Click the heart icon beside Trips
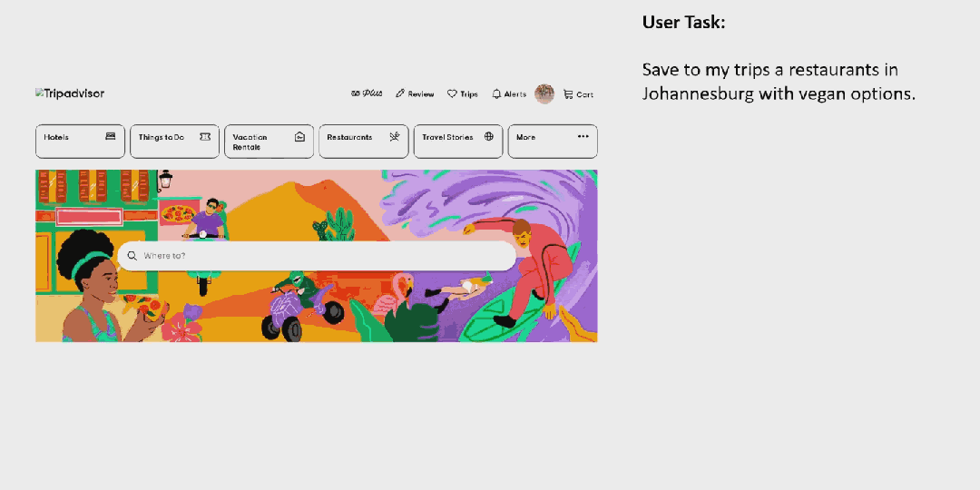Viewport: 980px width, 490px height. click(x=452, y=94)
